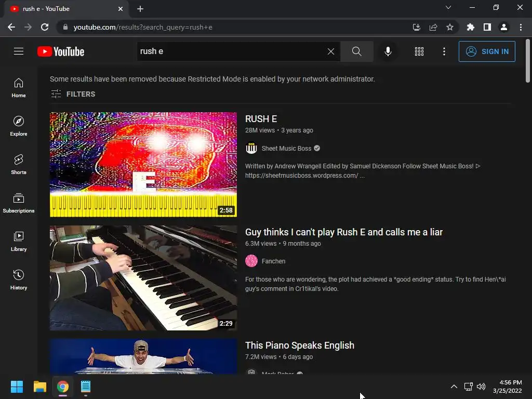The image size is (532, 399).
Task: Click the Sheet Music Boss channel avatar
Action: point(251,148)
